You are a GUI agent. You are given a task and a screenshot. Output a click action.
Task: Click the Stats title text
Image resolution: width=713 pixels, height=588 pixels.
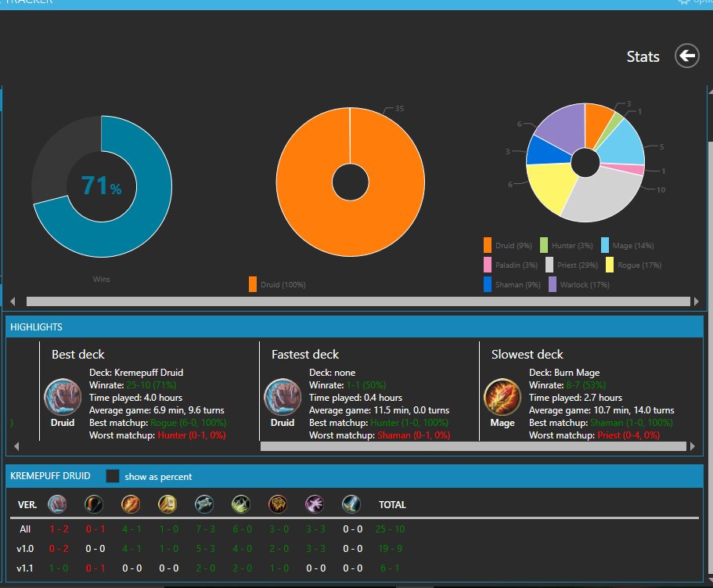643,56
